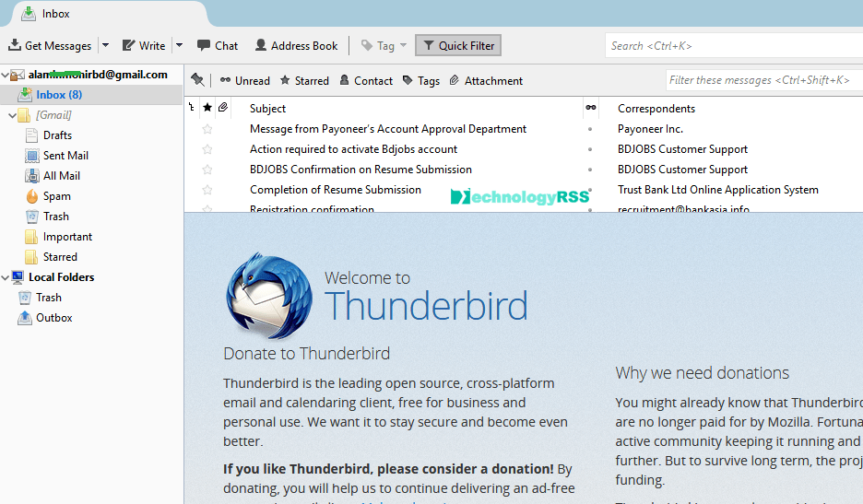863x504 pixels.
Task: Open the Chat toolbar button
Action: 218,45
